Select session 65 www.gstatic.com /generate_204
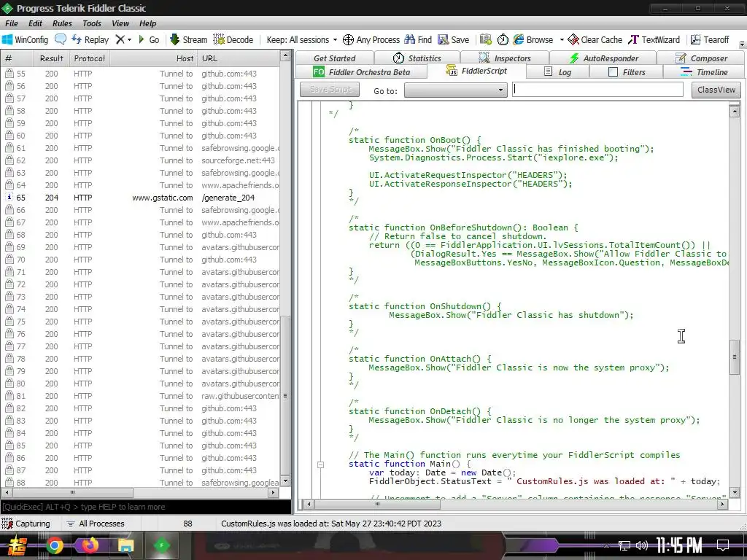747x560 pixels. point(142,198)
